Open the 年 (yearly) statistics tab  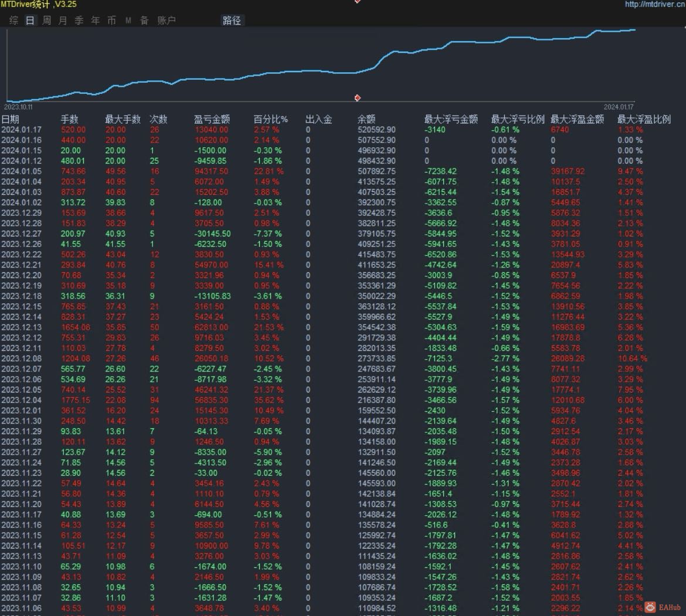click(96, 21)
